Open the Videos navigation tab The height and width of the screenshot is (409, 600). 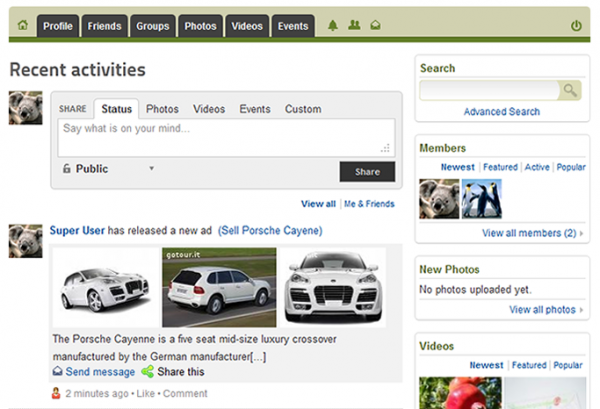pos(247,26)
